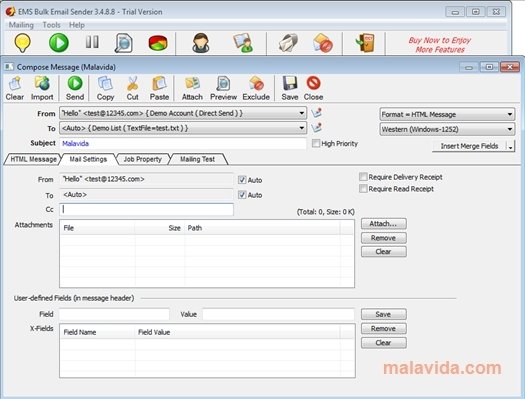The width and height of the screenshot is (525, 399).
Task: Open the Mailing menu
Action: tap(21, 25)
